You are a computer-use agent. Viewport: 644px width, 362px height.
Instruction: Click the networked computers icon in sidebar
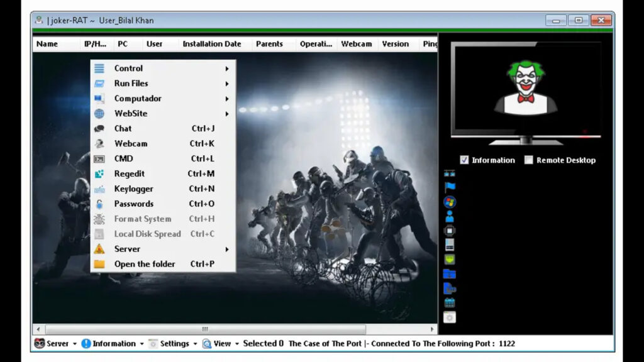tap(449, 173)
